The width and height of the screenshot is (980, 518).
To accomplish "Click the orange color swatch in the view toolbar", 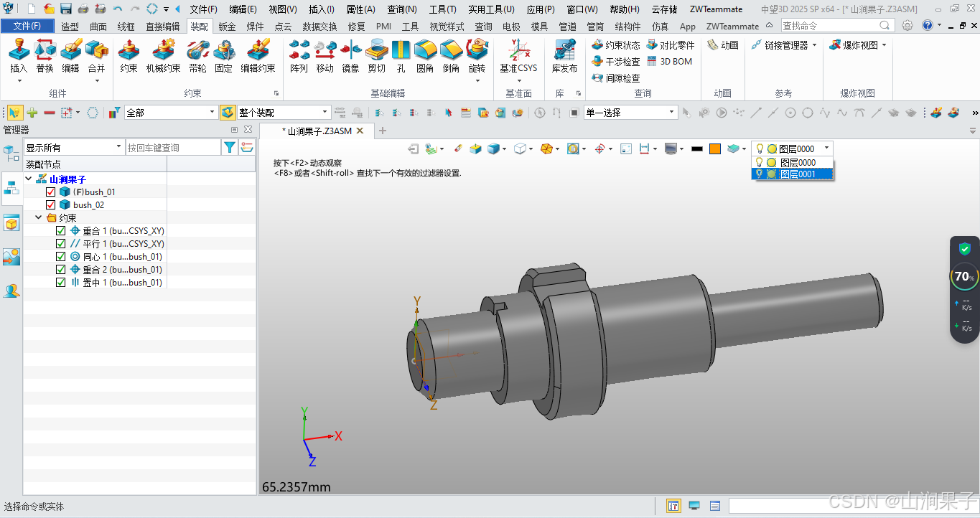I will click(x=715, y=149).
